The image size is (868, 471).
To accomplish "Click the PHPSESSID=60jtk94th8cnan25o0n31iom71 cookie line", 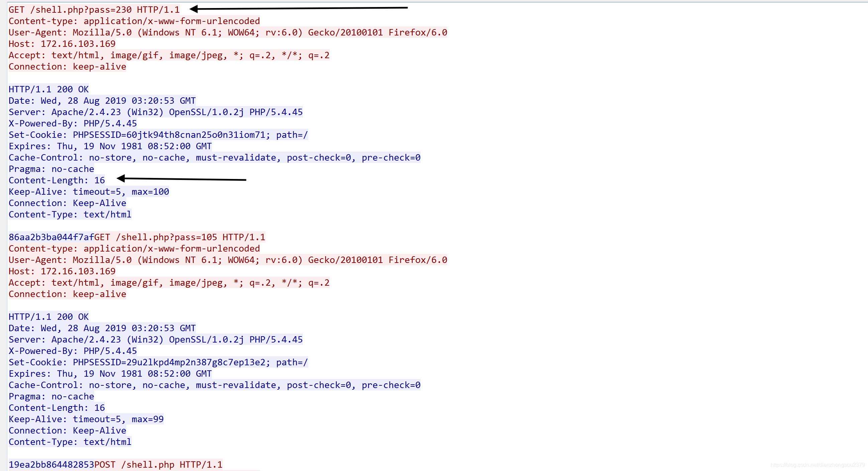I will tap(158, 135).
